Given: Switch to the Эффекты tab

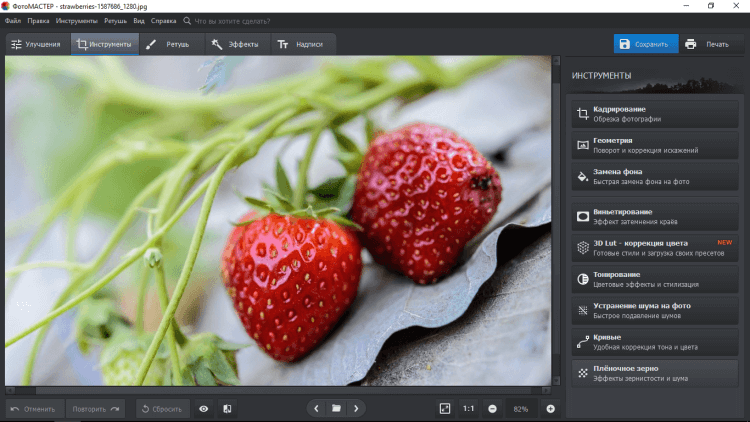Looking at the screenshot, I should click(x=234, y=44).
